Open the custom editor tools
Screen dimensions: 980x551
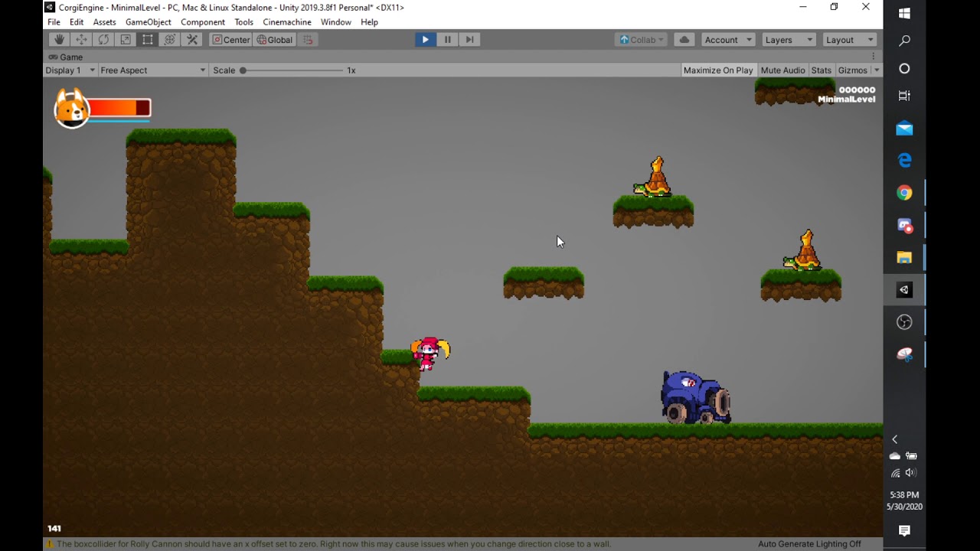coord(192,40)
